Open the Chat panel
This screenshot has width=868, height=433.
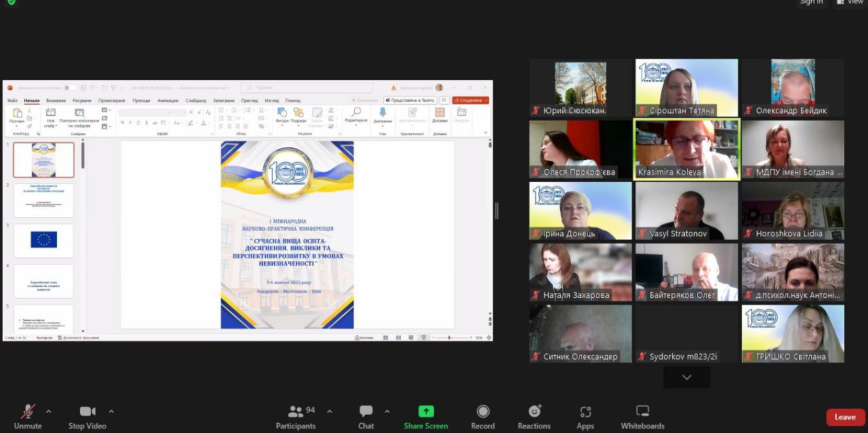coord(366,412)
